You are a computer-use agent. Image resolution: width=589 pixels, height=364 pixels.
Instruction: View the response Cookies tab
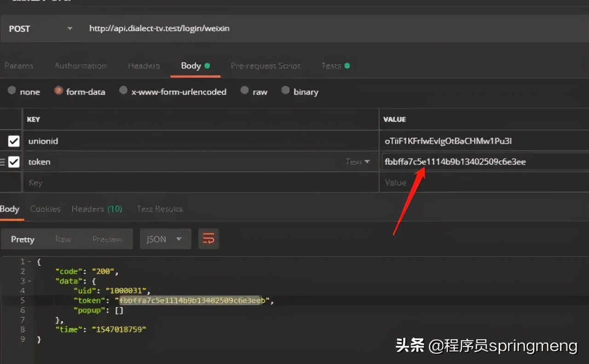pyautogui.click(x=45, y=209)
